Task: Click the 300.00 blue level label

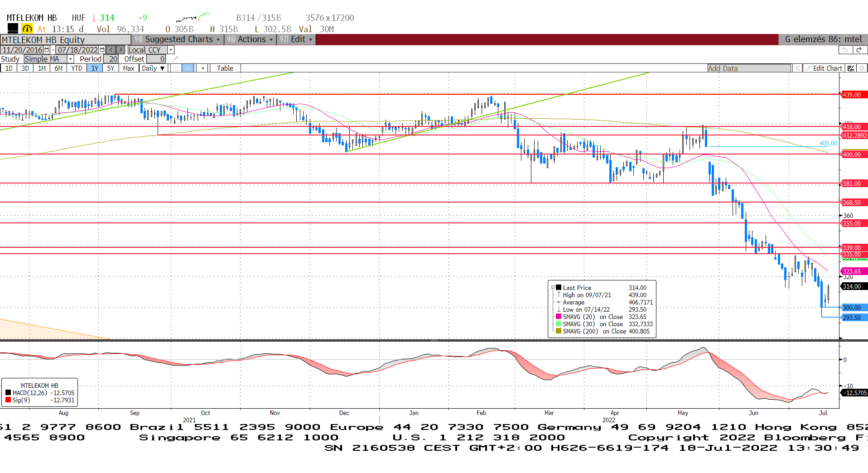Action: point(854,308)
